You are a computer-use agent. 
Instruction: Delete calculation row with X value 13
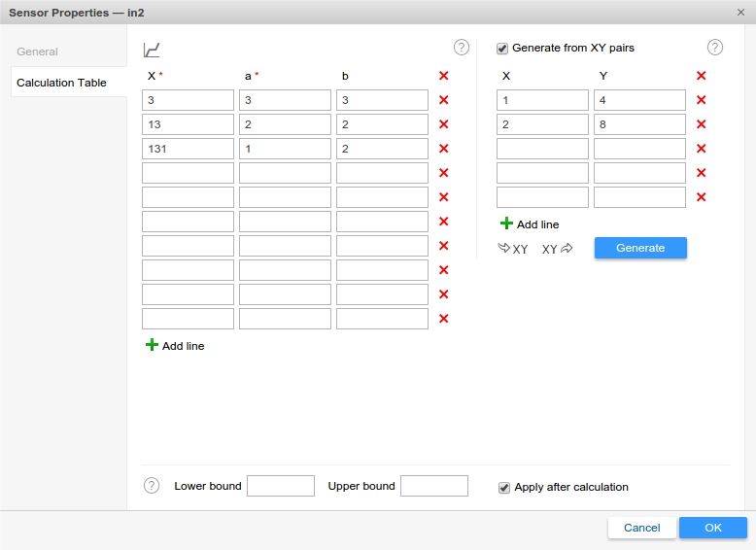tap(443, 124)
